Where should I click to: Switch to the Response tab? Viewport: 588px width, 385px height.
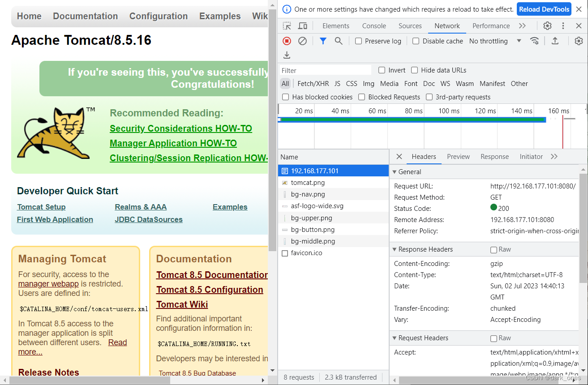(494, 157)
